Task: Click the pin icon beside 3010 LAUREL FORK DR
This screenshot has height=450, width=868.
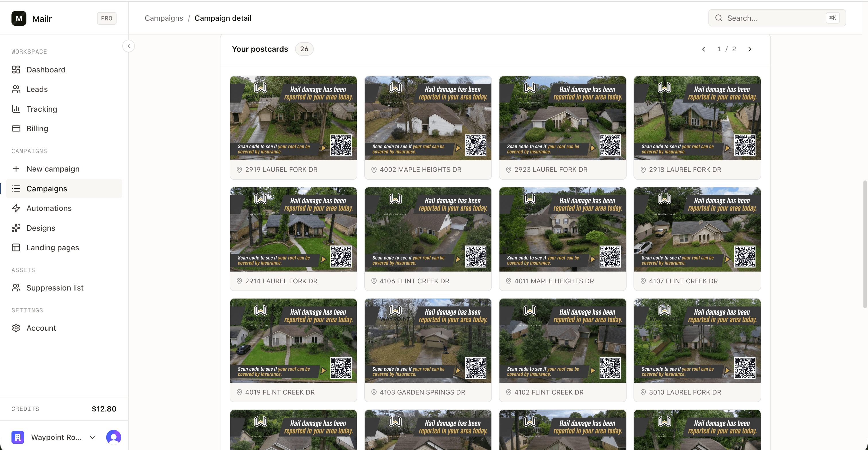Action: [643, 392]
